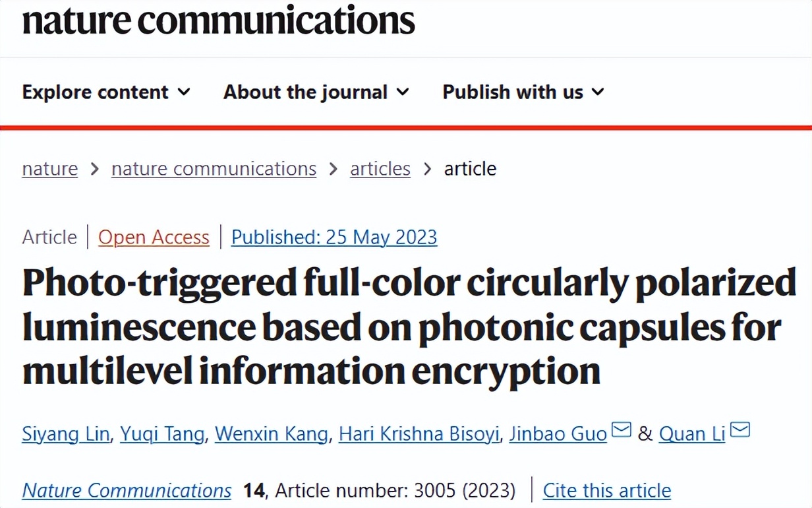Open author Hari Krishna Bisoyi's profile
The height and width of the screenshot is (508, 812).
(419, 433)
